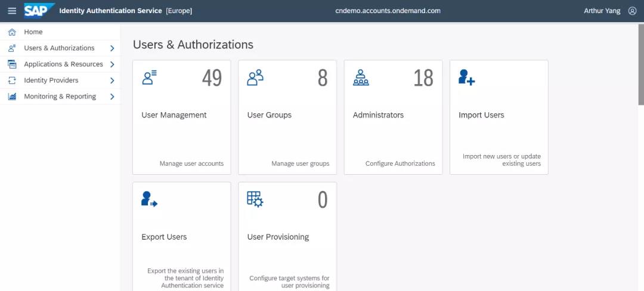644x291 pixels.
Task: Click the User Management tile icon
Action: (x=150, y=77)
